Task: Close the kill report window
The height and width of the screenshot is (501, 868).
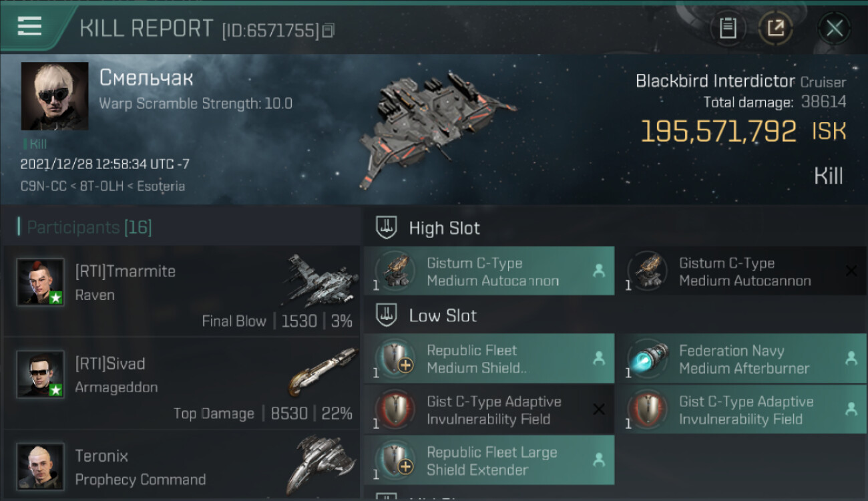Action: point(834,28)
